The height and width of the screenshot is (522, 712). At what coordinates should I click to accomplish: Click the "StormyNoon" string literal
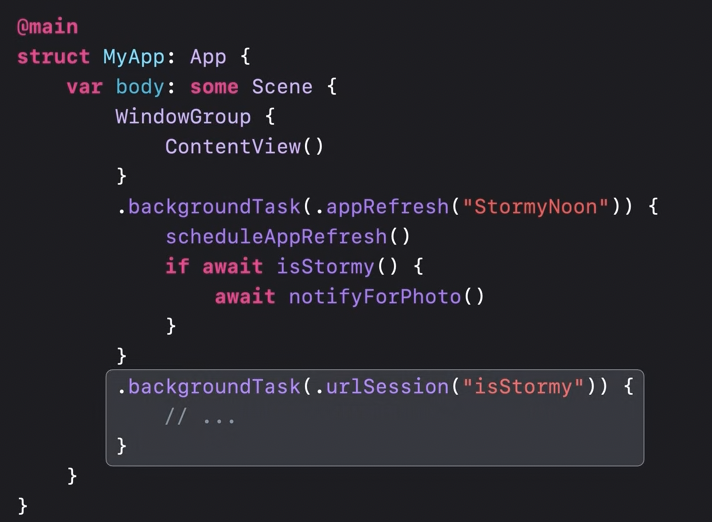point(536,207)
